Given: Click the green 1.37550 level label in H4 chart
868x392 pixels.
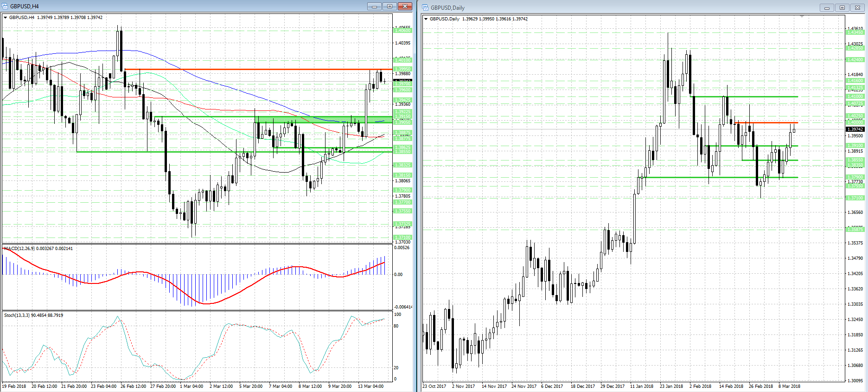Looking at the screenshot, I should (402, 211).
